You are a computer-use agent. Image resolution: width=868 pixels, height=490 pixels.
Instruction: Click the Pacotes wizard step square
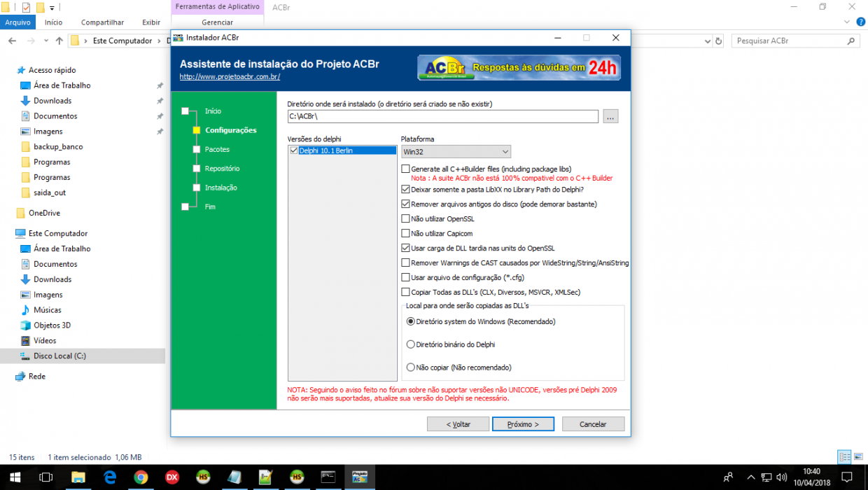[x=197, y=149]
